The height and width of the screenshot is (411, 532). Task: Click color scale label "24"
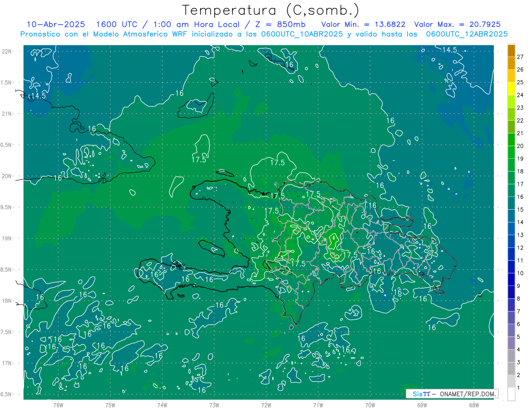coord(520,95)
